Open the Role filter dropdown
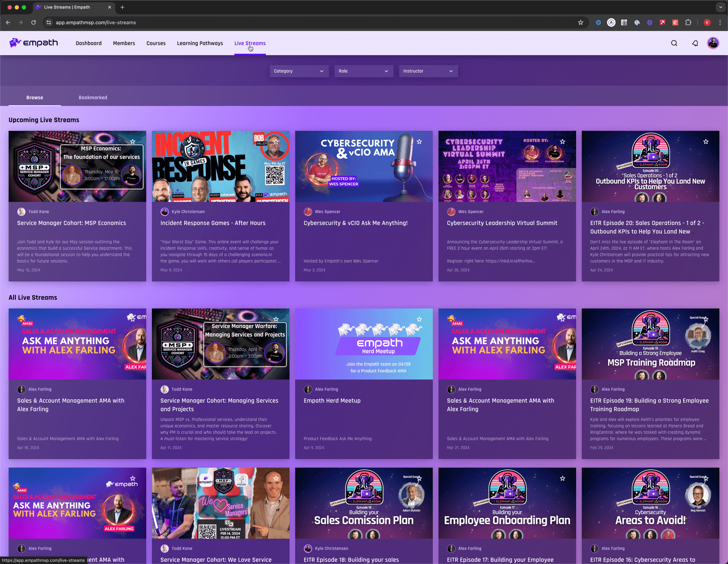This screenshot has height=564, width=728. coord(363,71)
